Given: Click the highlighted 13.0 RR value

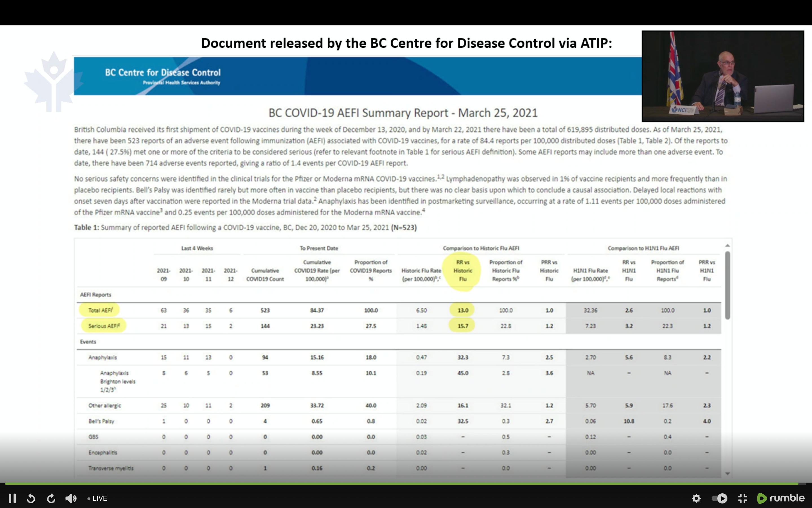Looking at the screenshot, I should coord(463,310).
